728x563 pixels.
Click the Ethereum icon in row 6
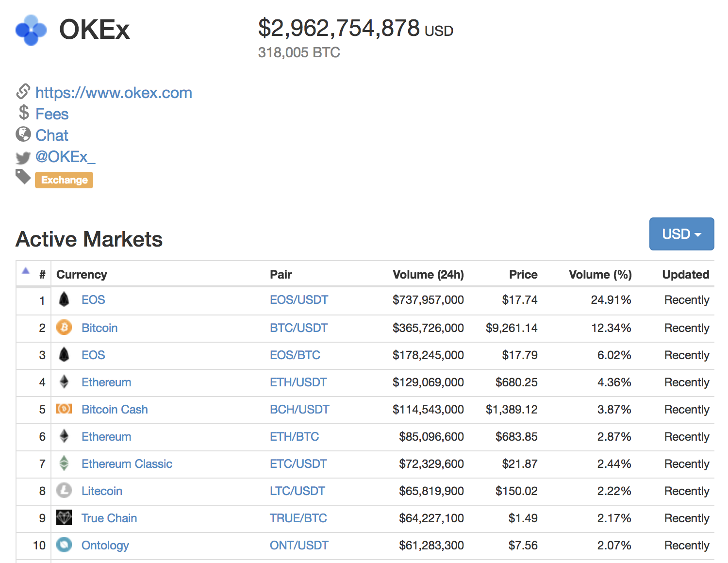point(64,436)
